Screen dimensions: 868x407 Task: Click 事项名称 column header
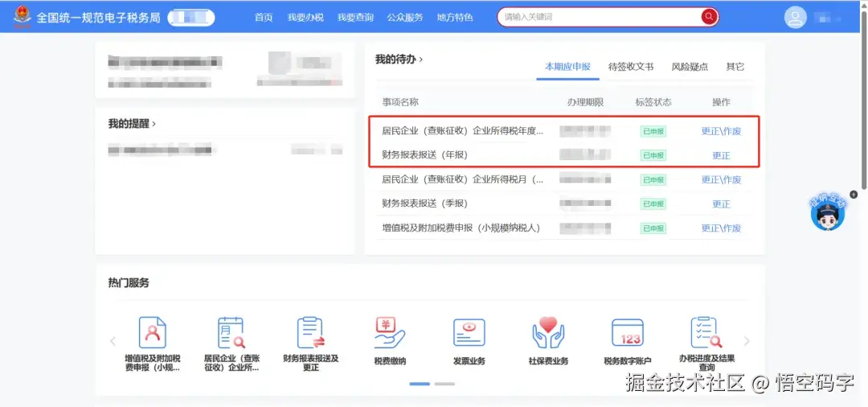click(400, 102)
